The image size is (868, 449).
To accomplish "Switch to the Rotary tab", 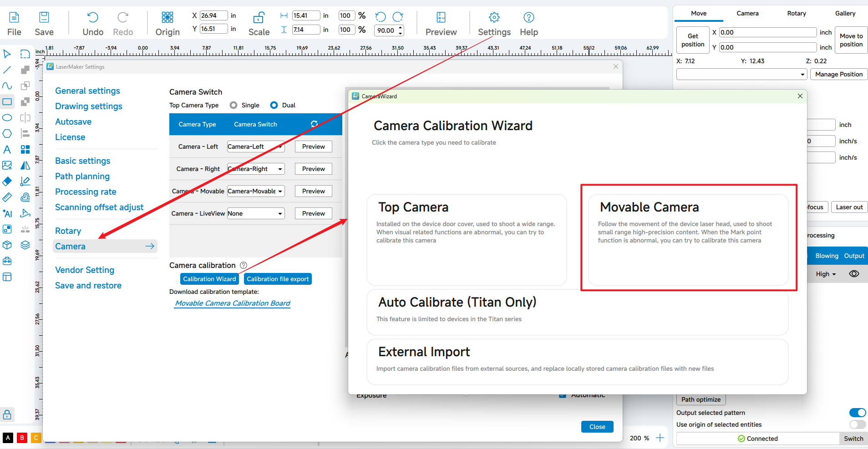I will tap(797, 13).
